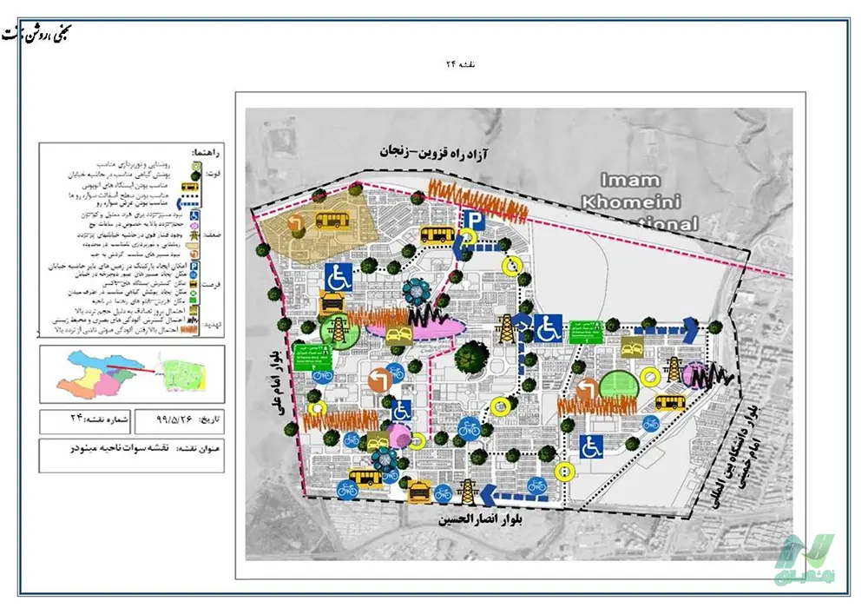Screen dimensions: 868x614
Task: Click the blue parking P sign on the map
Action: 473,221
